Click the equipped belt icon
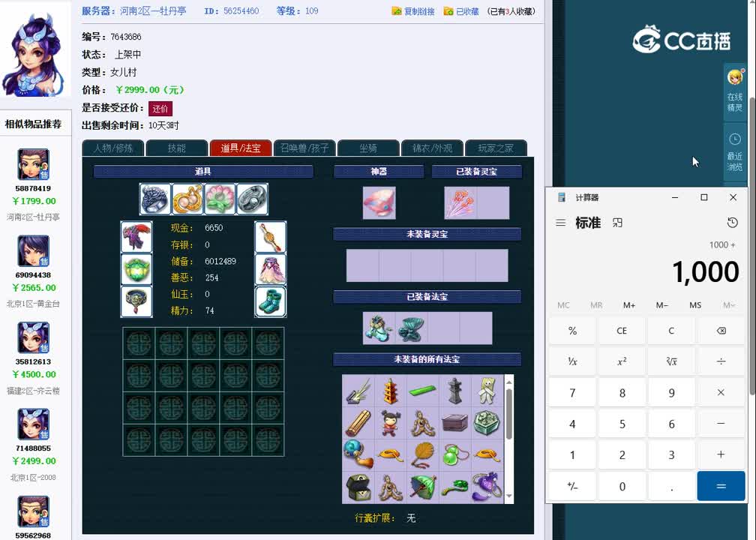The height and width of the screenshot is (540, 756). 136,301
